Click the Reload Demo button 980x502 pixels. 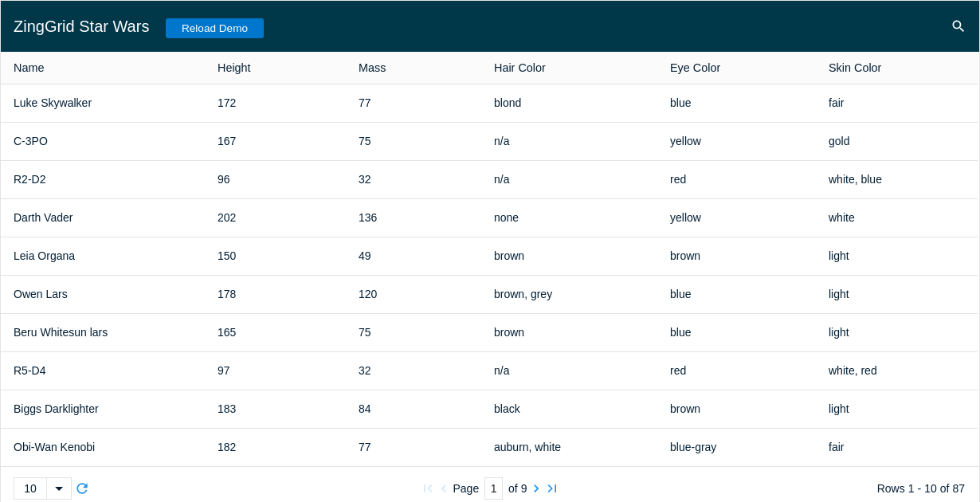tap(214, 28)
